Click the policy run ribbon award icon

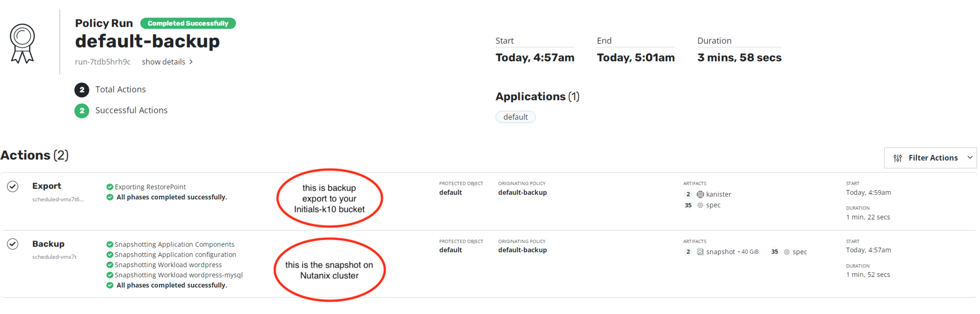pos(22,44)
